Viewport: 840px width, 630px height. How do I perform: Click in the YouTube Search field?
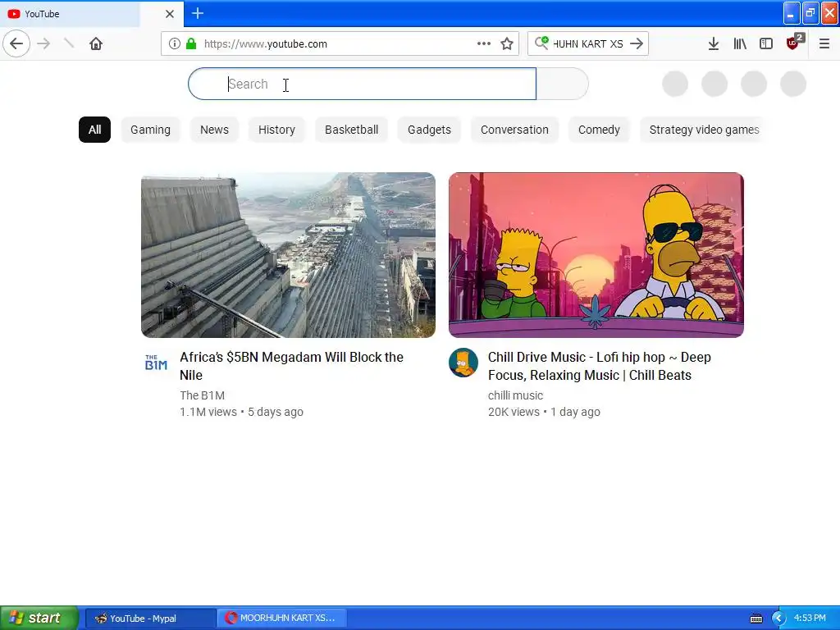click(362, 84)
